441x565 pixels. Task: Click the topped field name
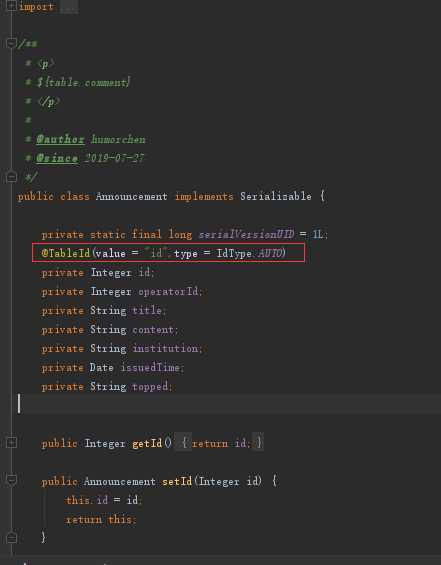[x=150, y=387]
